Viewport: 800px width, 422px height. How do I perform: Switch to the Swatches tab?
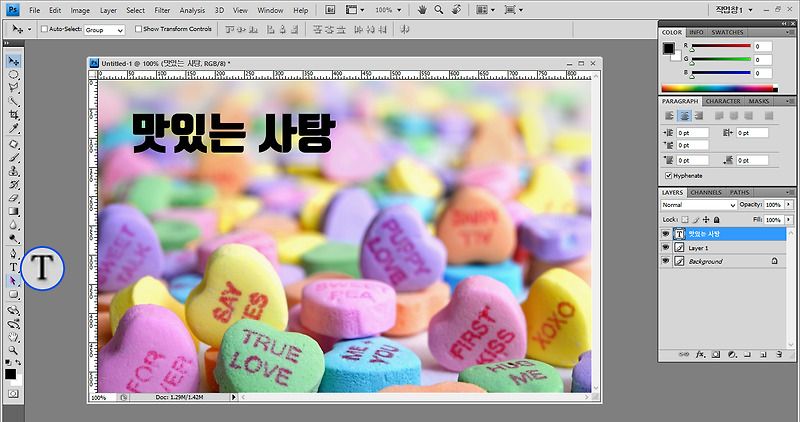727,32
